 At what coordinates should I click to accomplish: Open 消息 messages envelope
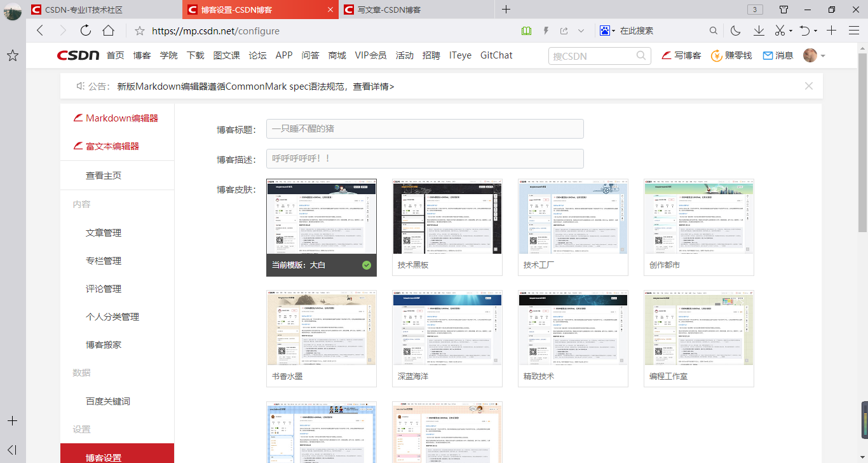[x=778, y=55]
